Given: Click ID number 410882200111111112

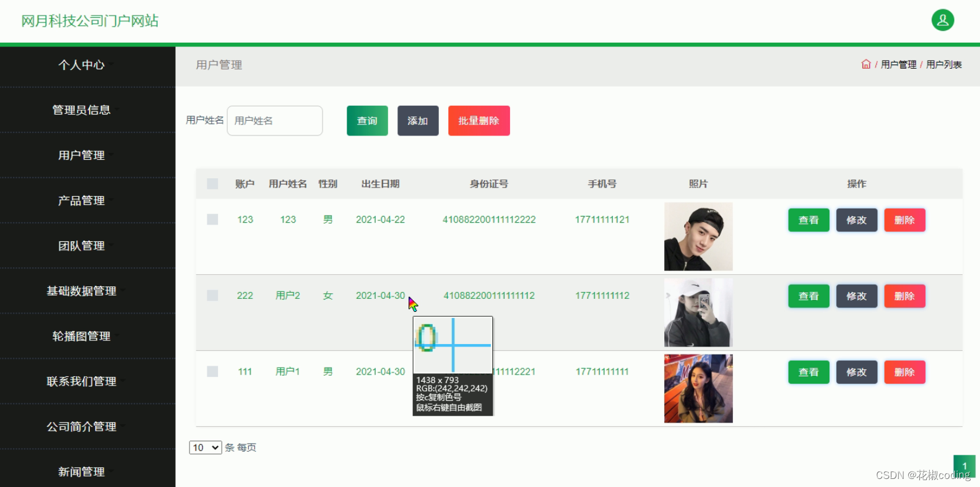Looking at the screenshot, I should (x=489, y=296).
